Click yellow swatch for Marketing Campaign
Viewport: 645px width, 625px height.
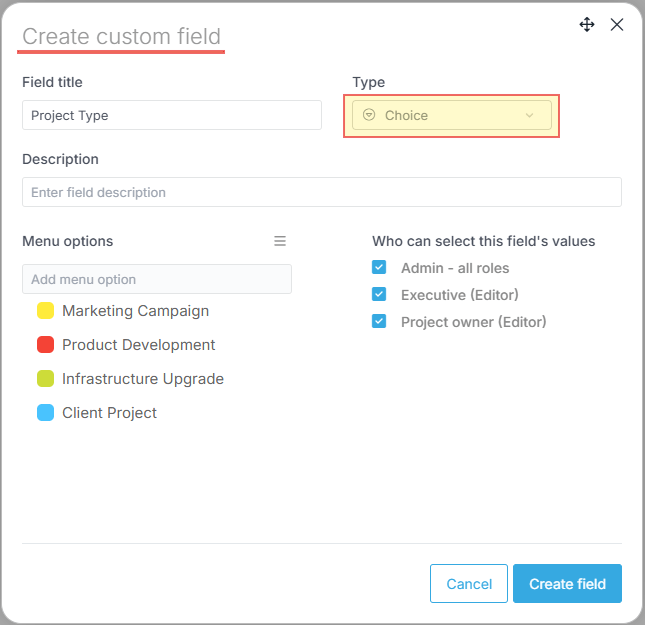click(45, 311)
